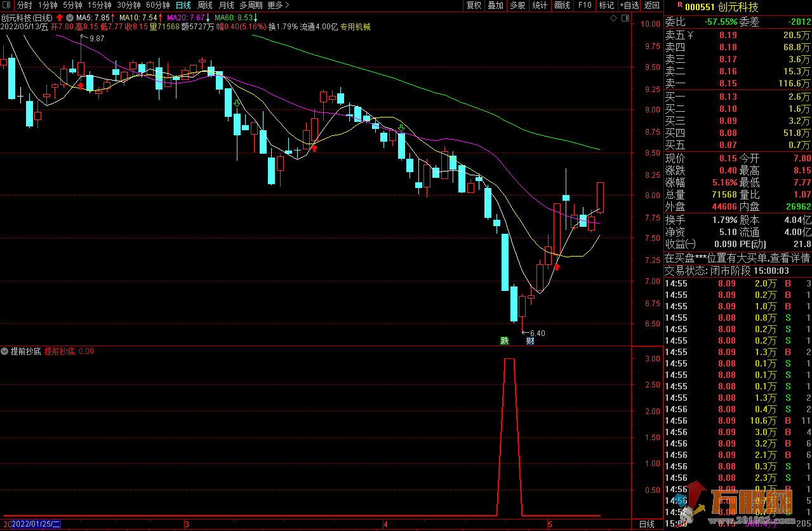Open the 多股 multi-stock view button
Image resolution: width=812 pixels, height=531 pixels.
pos(518,5)
